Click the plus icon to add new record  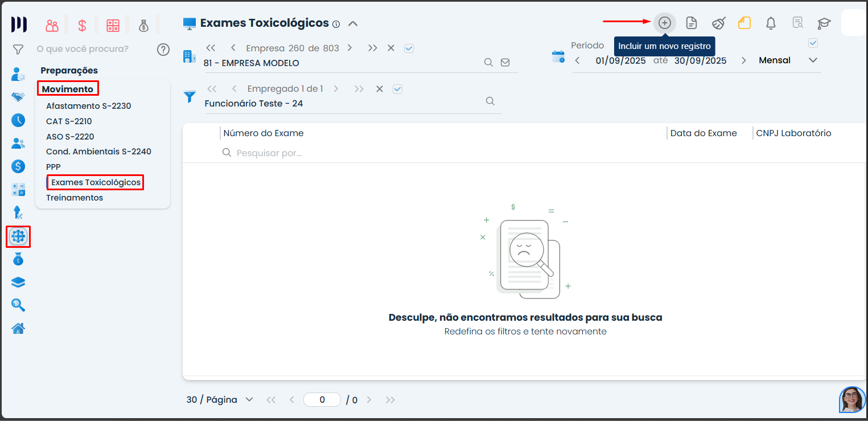[x=664, y=23]
